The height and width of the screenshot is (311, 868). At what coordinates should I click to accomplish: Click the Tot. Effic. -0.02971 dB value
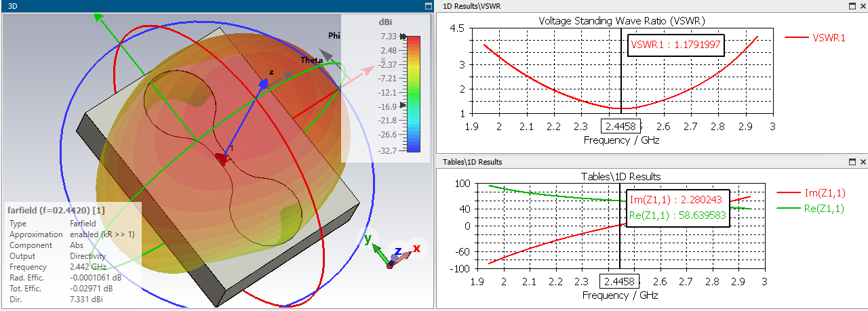pyautogui.click(x=92, y=289)
